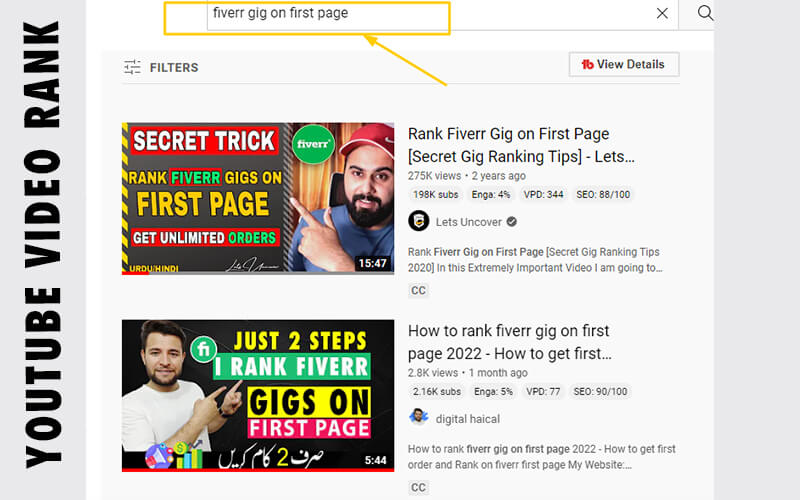Click the TubeBuddy View Details button
The height and width of the screenshot is (500, 800).
[x=624, y=64]
